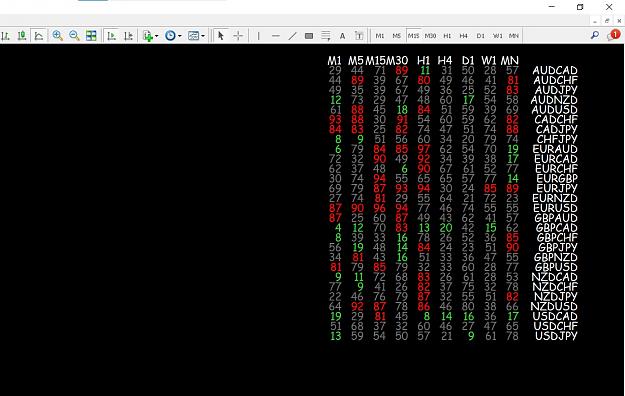Tile chart windows with the grid icon
Image resolution: width=625 pixels, height=396 pixels.
coord(91,36)
